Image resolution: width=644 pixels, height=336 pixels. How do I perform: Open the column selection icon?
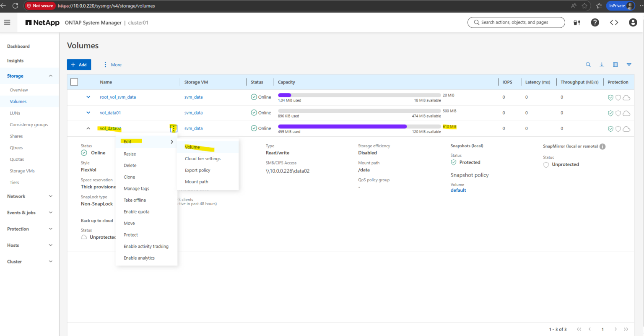tap(615, 65)
